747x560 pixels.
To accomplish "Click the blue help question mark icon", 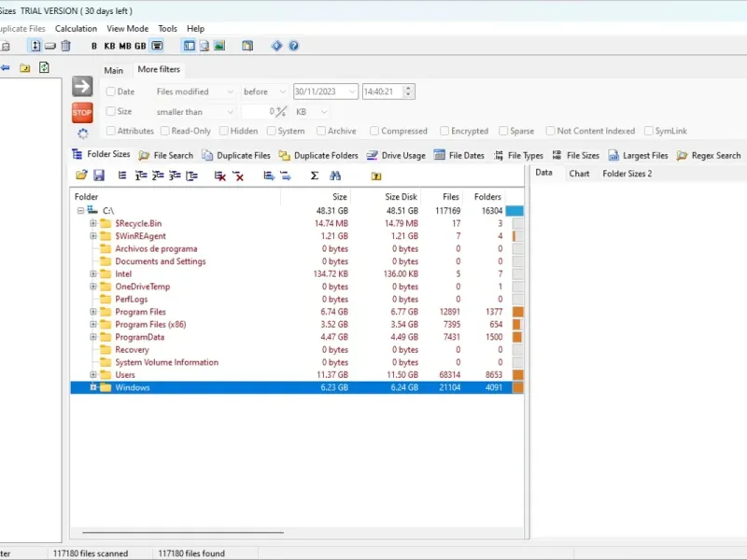I will (293, 46).
